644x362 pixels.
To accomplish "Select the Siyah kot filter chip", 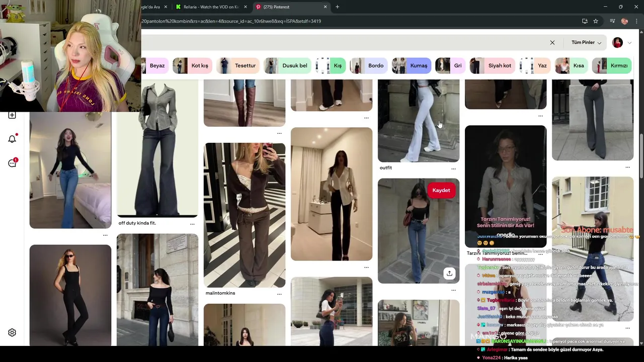I will 492,65.
